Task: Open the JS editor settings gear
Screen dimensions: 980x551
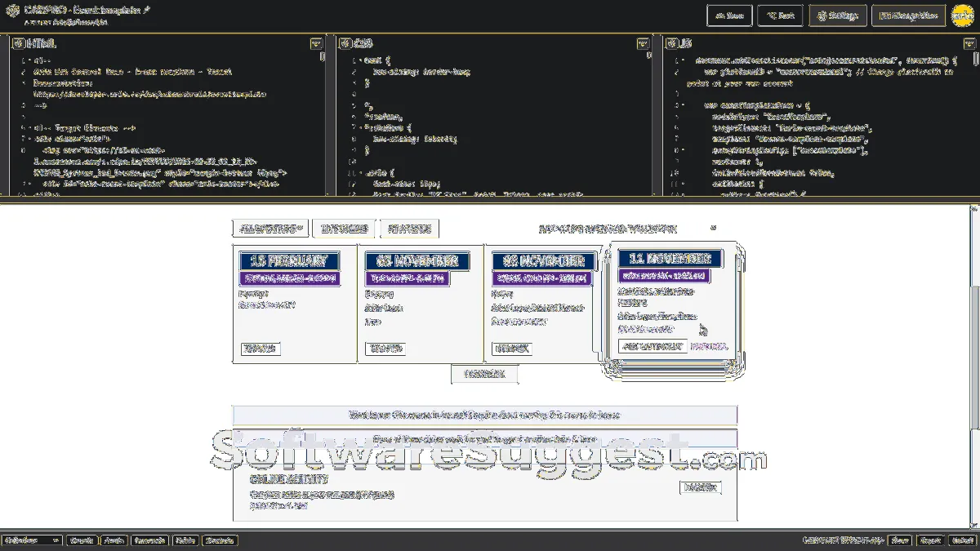Action: tap(671, 43)
